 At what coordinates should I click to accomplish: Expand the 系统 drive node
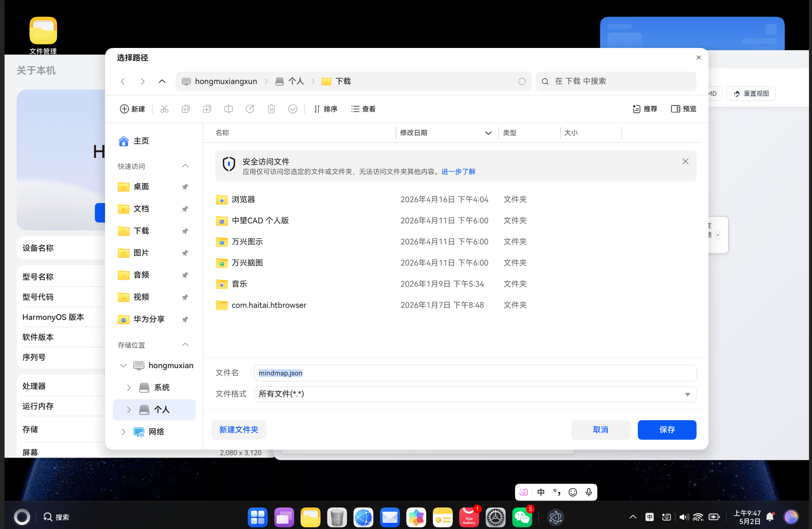tap(129, 387)
